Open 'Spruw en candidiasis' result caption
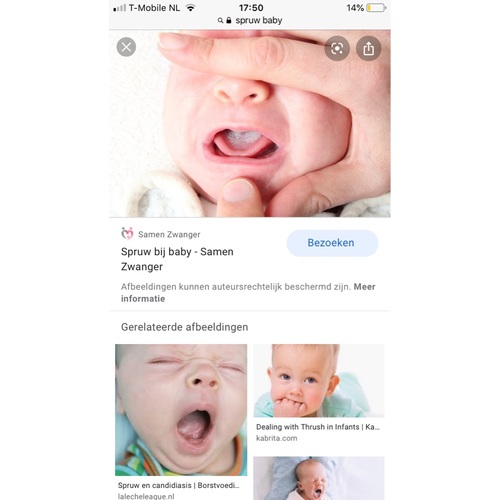 pos(178,485)
